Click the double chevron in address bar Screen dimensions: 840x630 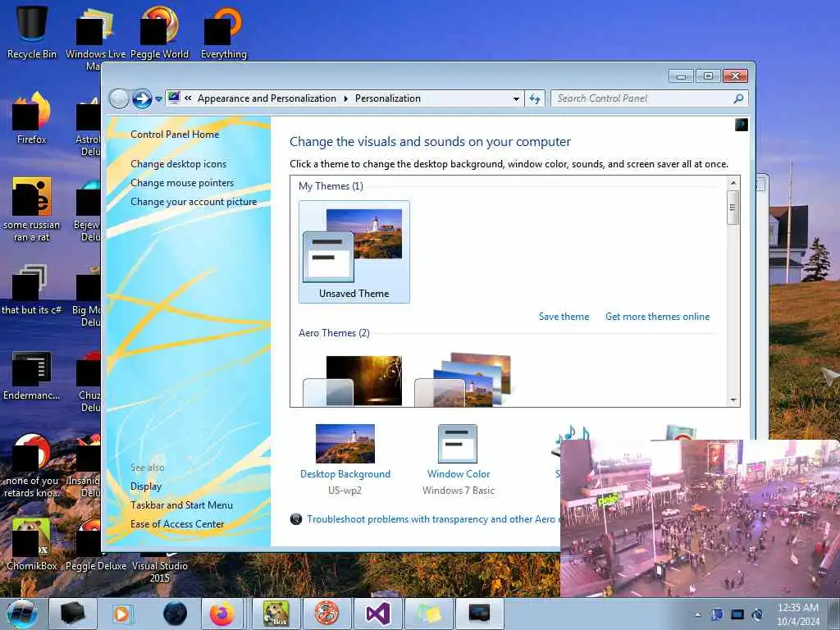coord(188,98)
